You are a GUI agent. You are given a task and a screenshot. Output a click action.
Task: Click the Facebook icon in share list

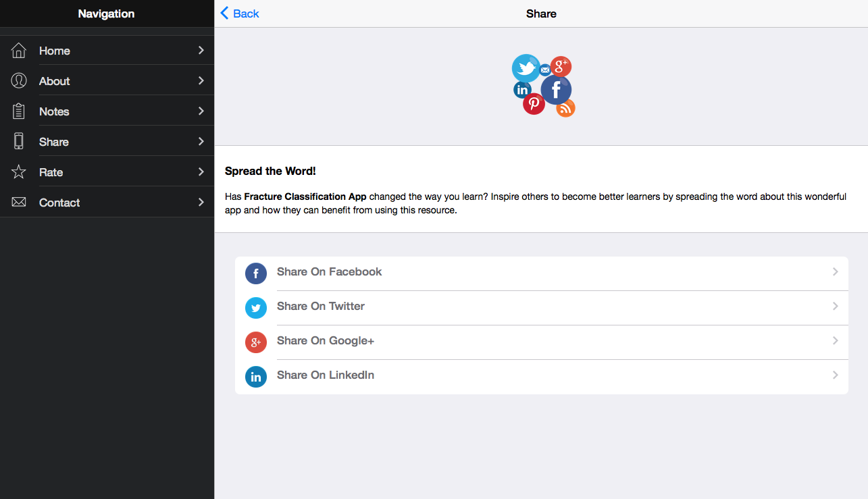click(256, 273)
